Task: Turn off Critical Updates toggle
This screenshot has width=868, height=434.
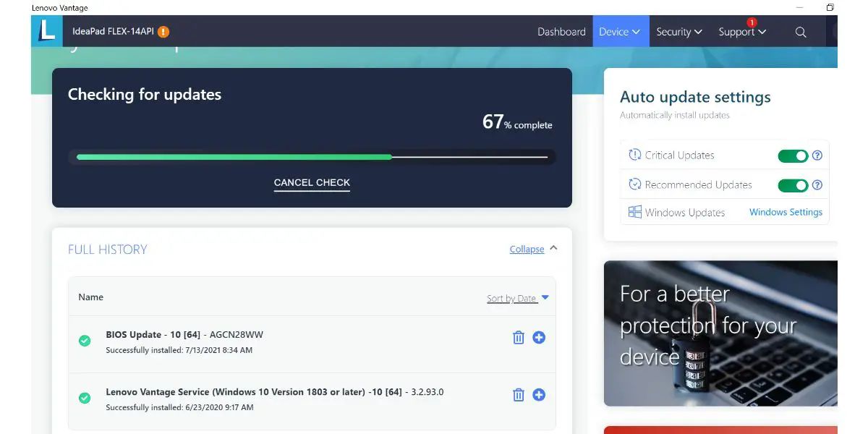Action: pos(793,156)
